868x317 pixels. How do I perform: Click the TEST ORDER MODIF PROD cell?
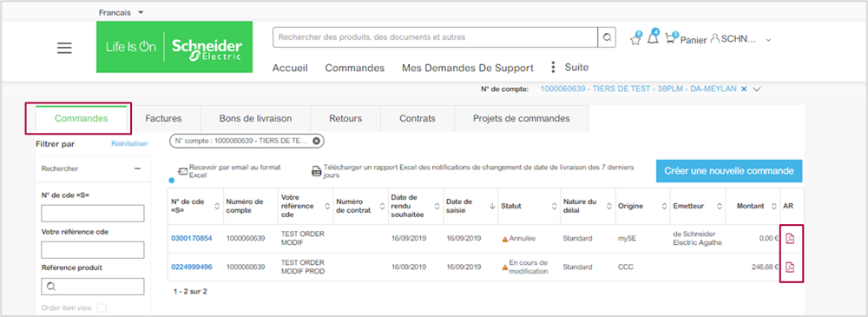click(x=303, y=267)
